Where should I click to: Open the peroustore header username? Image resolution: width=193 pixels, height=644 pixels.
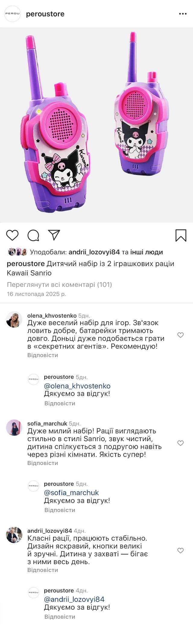pos(45,14)
